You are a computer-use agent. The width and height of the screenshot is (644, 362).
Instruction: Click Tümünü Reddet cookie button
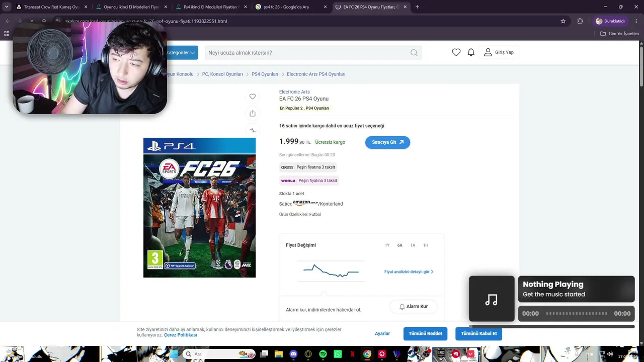[425, 333]
